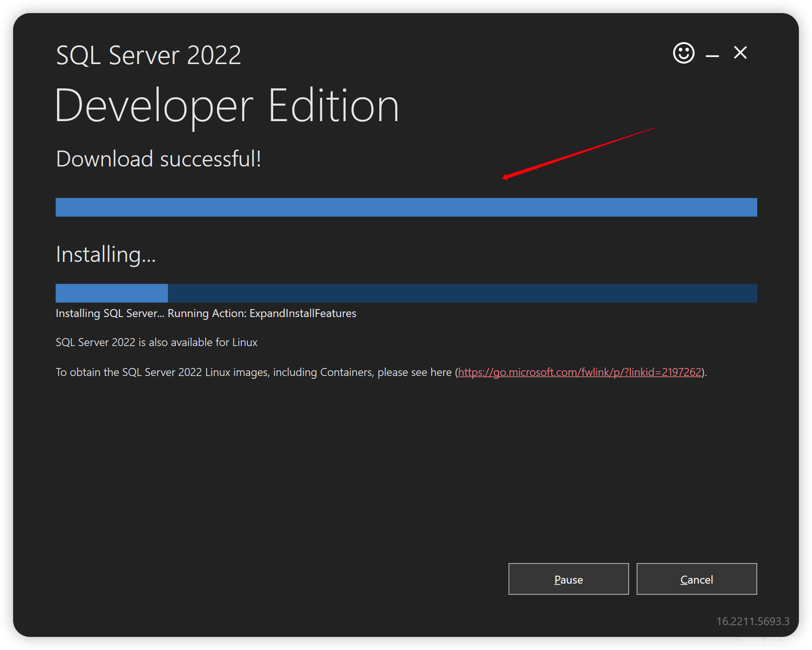Cancel the ongoing installation
The height and width of the screenshot is (650, 812).
(x=696, y=579)
